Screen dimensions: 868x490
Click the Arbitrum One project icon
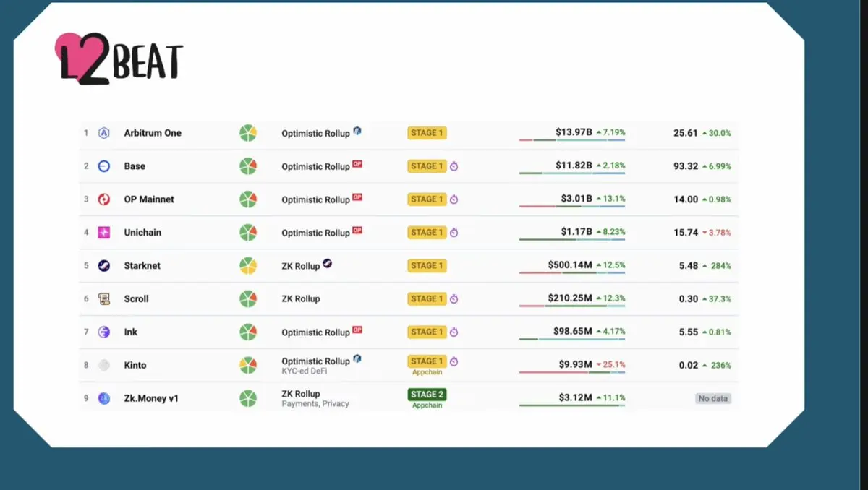click(x=104, y=133)
